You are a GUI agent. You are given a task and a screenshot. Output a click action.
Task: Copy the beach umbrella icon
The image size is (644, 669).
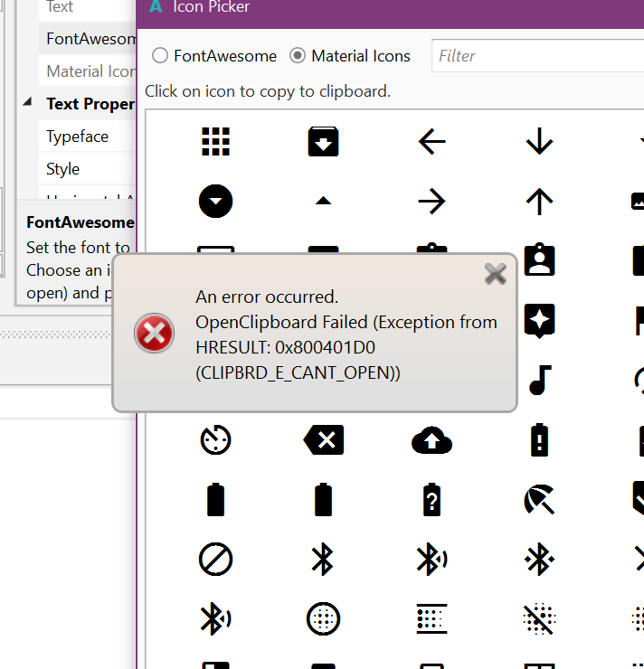(539, 499)
